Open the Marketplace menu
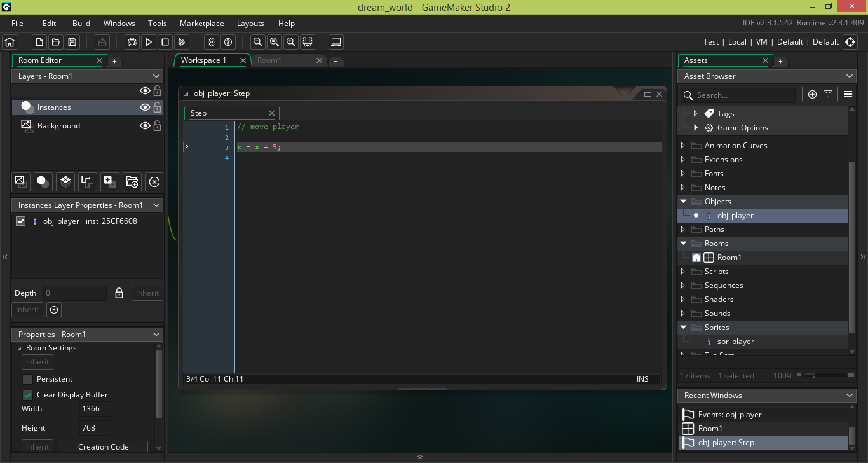 click(201, 24)
